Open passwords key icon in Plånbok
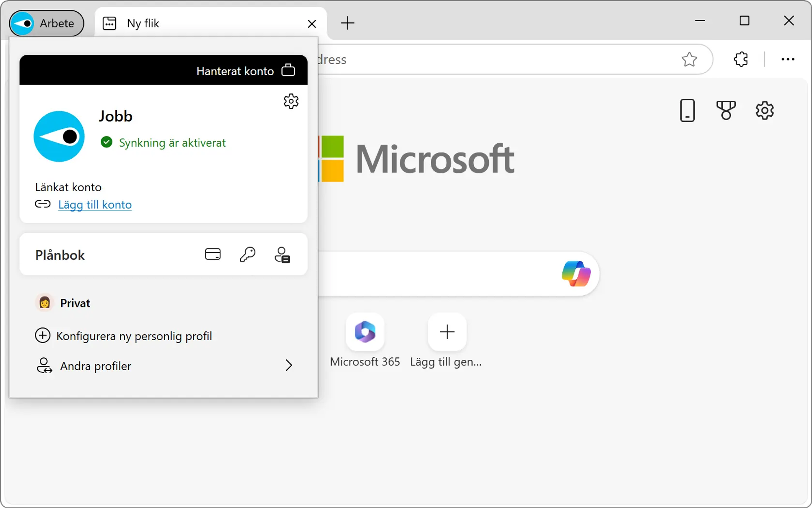Image resolution: width=812 pixels, height=508 pixels. (247, 255)
